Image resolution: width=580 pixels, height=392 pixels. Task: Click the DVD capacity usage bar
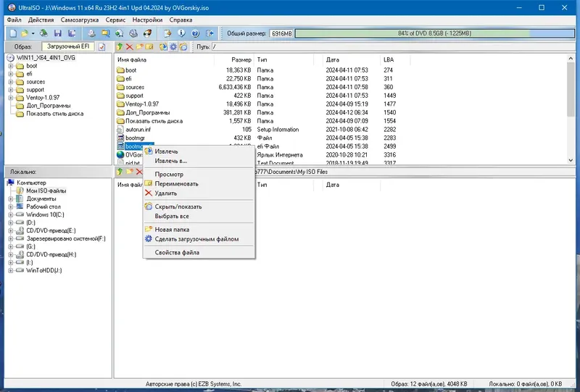[x=434, y=33]
